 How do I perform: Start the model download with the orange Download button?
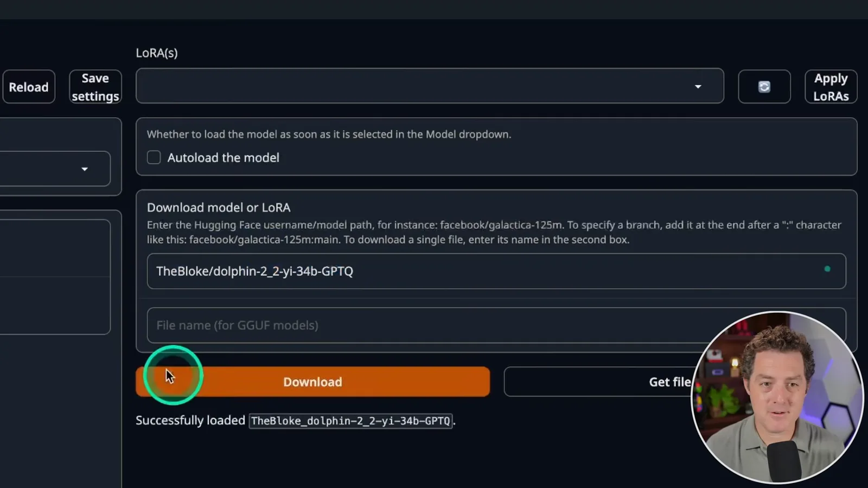pos(312,382)
